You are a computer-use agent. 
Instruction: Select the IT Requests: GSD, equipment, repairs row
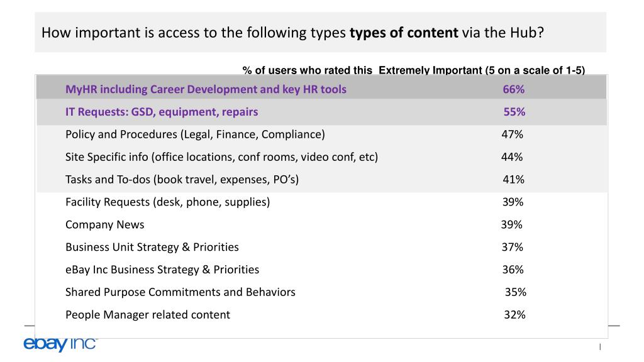(x=321, y=112)
